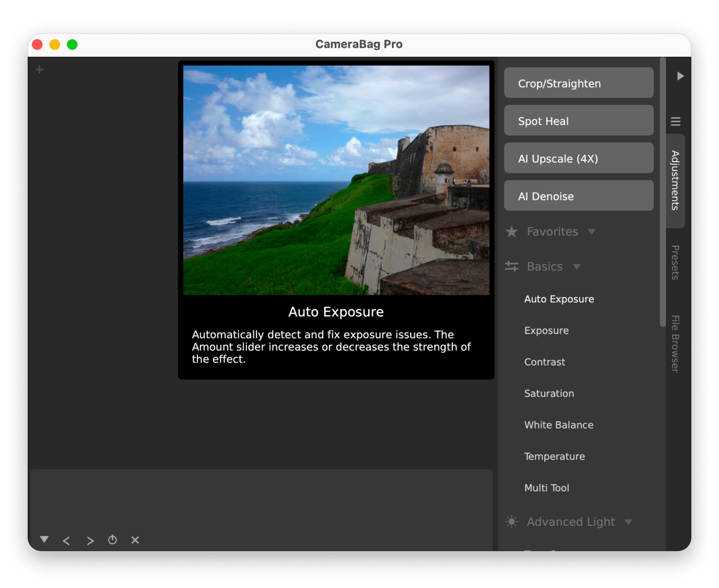Viewport: 719px width, 588px height.
Task: Collapse the Advanced Light section triangle
Action: (x=628, y=522)
